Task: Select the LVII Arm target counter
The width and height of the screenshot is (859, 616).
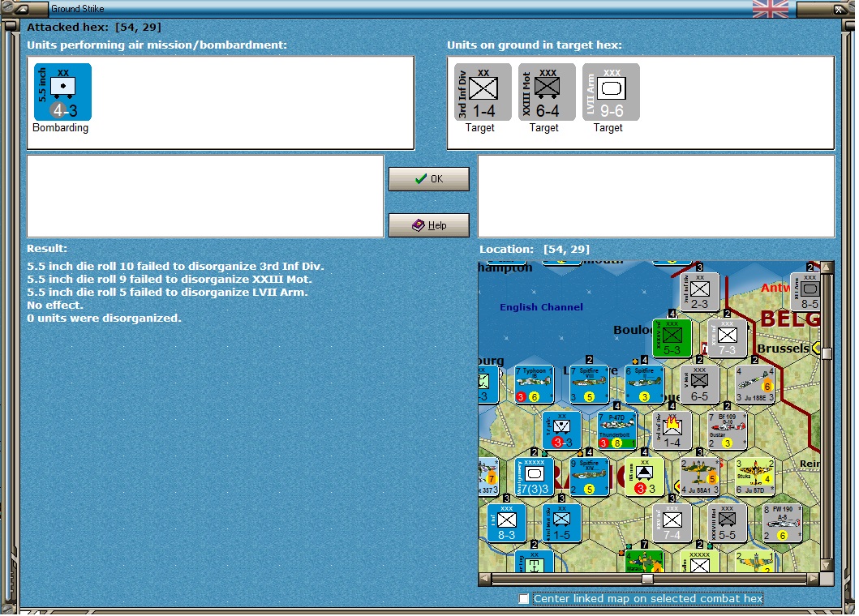Action: (x=611, y=92)
